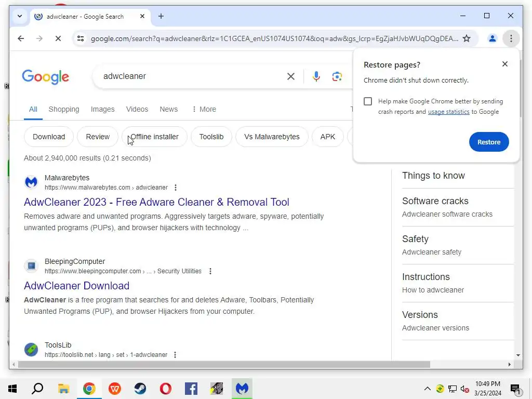Viewport: 532px width, 399px height.
Task: Switch to News results tab
Action: 169,109
